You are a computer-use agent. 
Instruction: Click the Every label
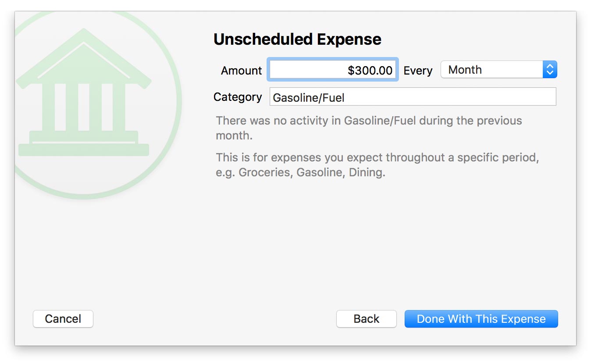[x=417, y=71]
